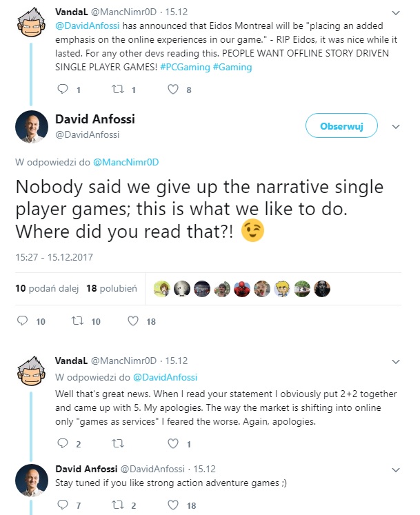
Task: View the 10 podań dalej retweets list
Action: coord(46,289)
